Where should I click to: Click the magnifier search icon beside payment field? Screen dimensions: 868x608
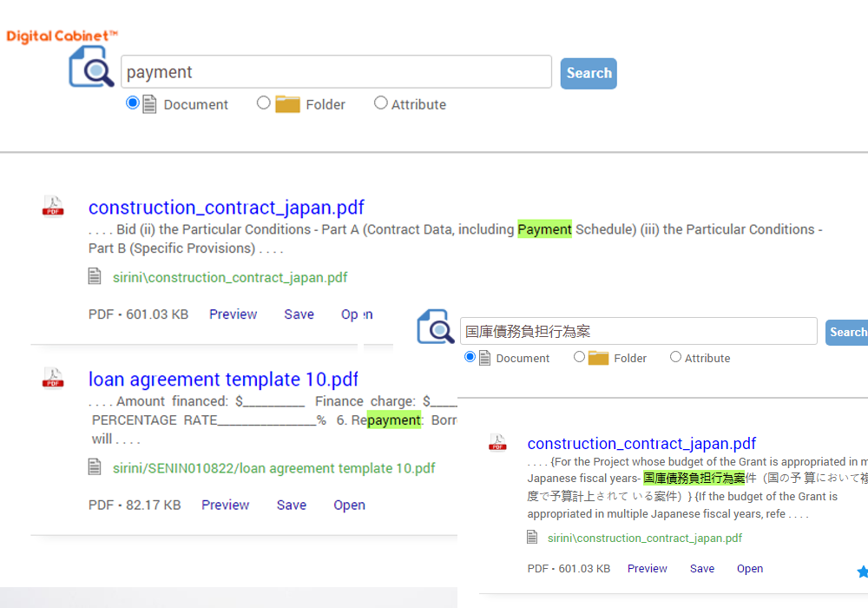coord(92,68)
